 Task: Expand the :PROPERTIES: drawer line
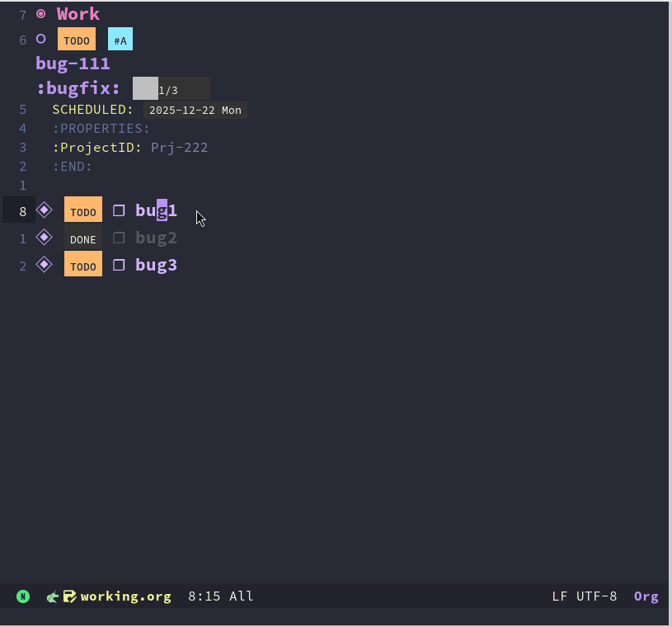(x=101, y=129)
